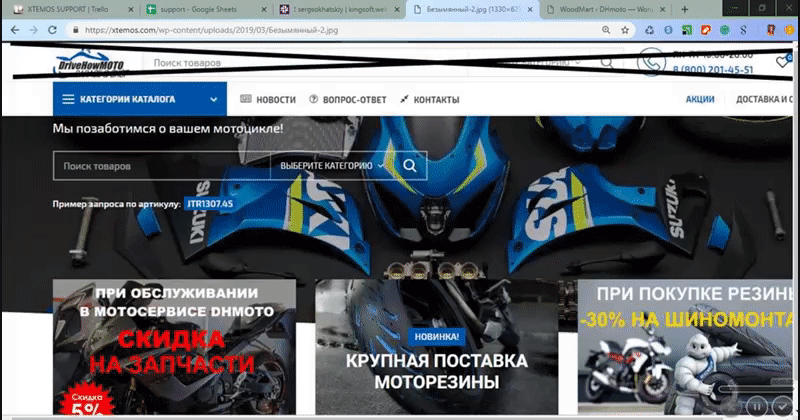This screenshot has width=800, height=420.
Task: Switch to sergsokhatskiy longsoft tab
Action: click(x=335, y=9)
